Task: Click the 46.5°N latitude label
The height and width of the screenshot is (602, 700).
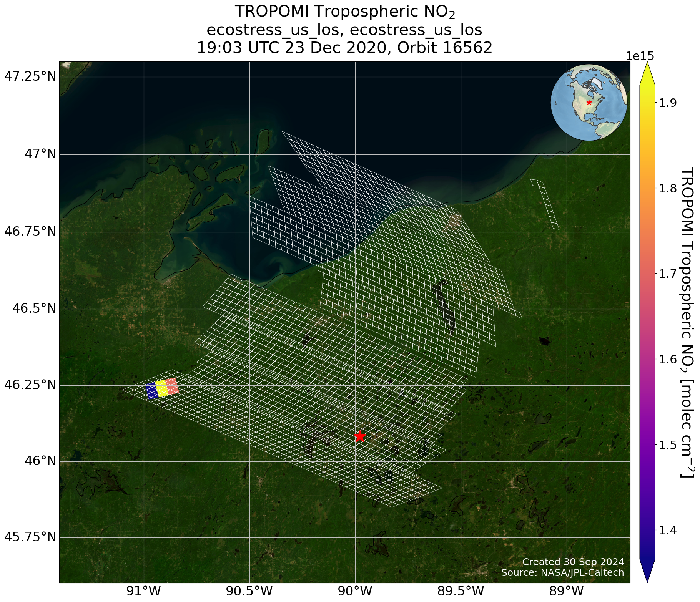Action: click(x=34, y=309)
